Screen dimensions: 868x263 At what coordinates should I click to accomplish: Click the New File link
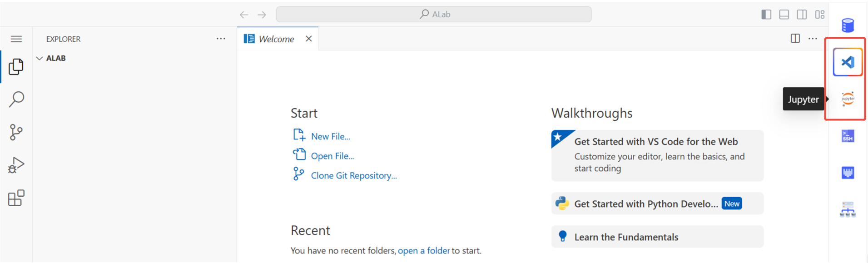[330, 137]
